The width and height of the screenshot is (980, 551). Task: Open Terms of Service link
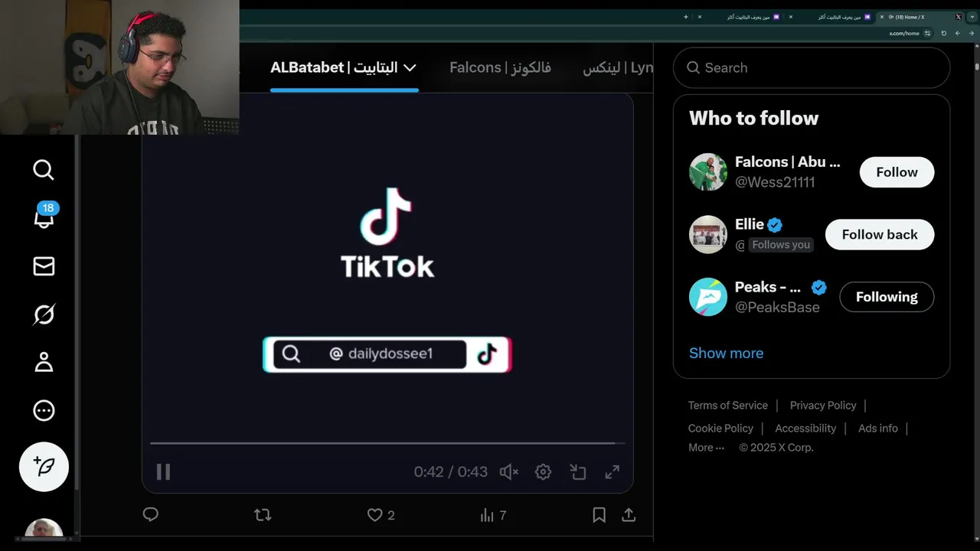[728, 406]
